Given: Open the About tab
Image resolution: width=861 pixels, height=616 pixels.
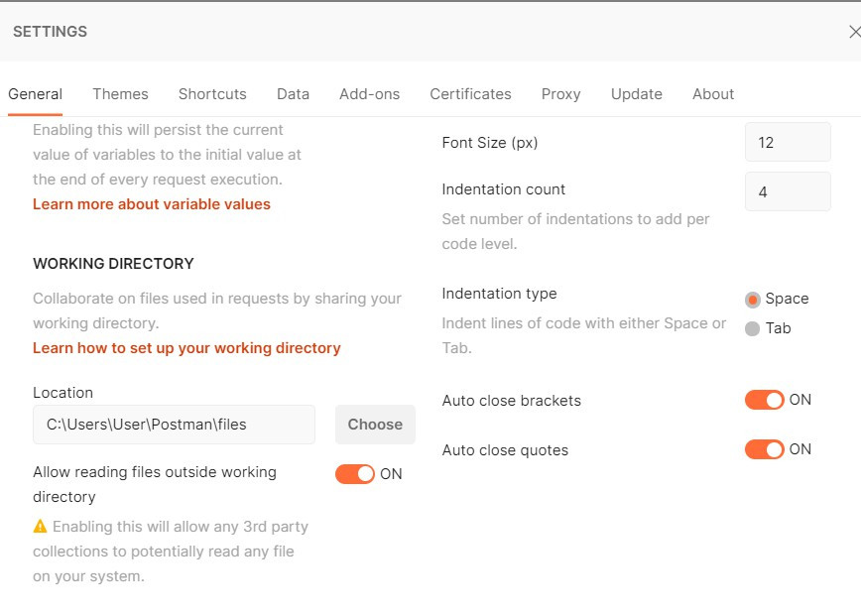Looking at the screenshot, I should click(x=713, y=94).
